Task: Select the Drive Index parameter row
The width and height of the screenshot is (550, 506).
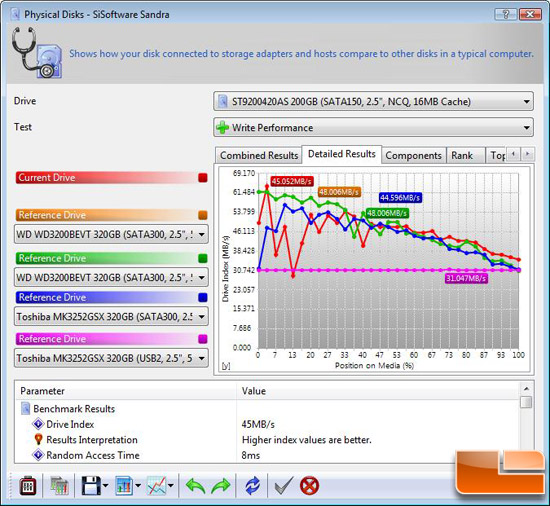Action: click(267, 424)
